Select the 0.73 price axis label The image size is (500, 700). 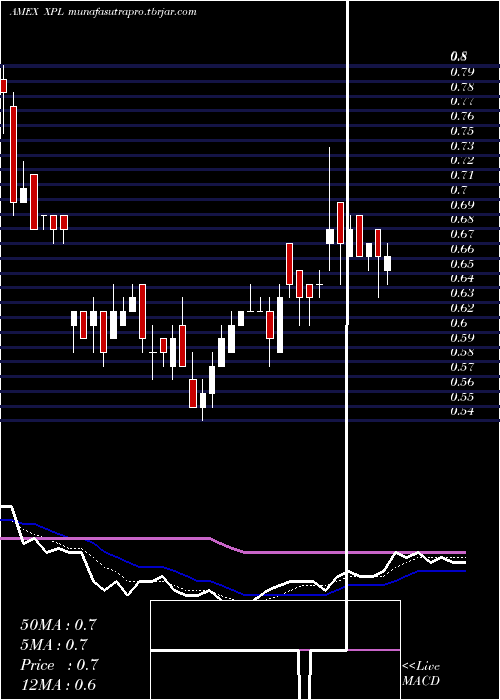[462, 146]
